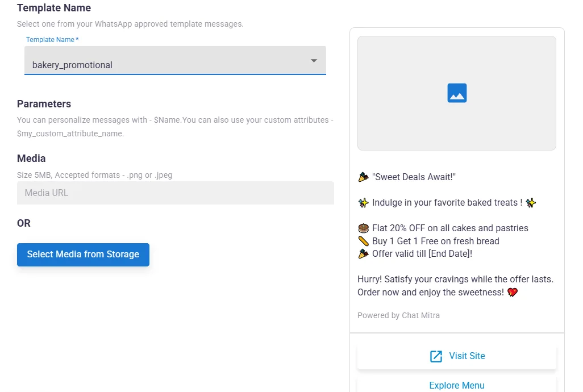The width and height of the screenshot is (583, 392).
Task: Click Select Media from Storage button
Action: click(84, 255)
